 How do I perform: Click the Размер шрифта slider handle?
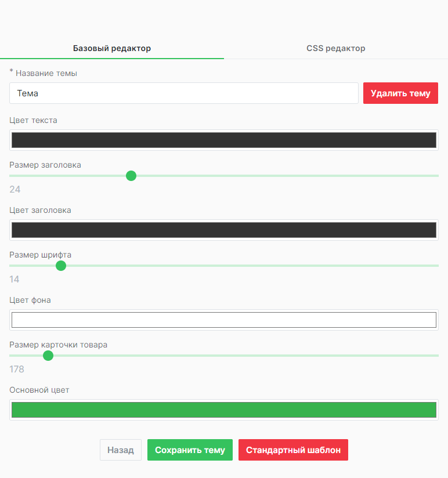(61, 266)
